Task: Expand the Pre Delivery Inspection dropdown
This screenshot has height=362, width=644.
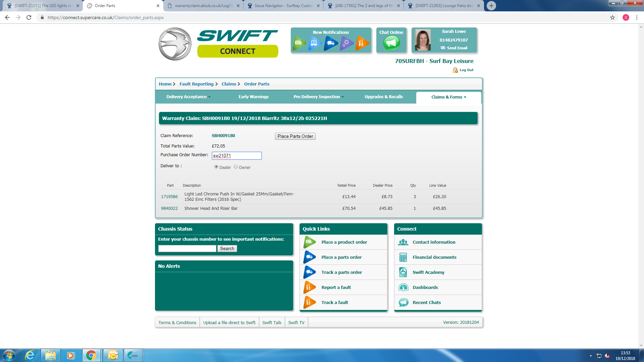Action: click(318, 97)
